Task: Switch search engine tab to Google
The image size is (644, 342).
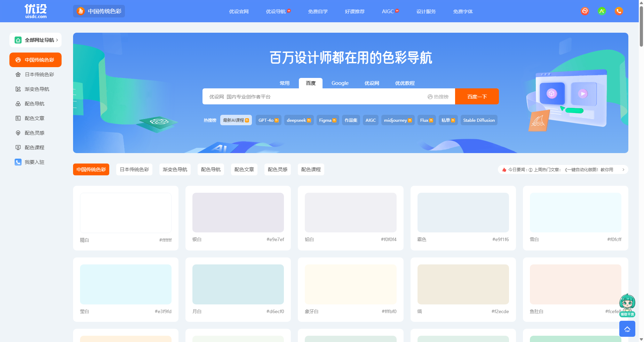Action: 340,83
